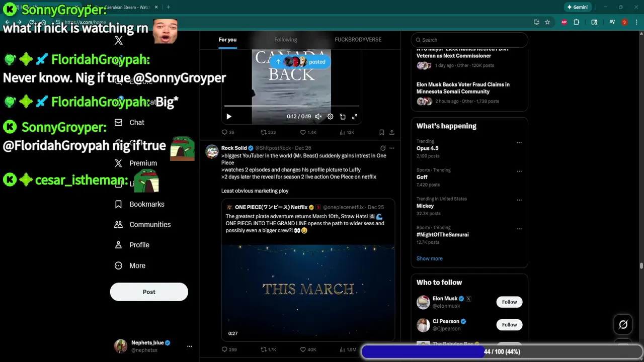Like the post with 1.4K likes
The image size is (644, 362).
[x=308, y=132]
